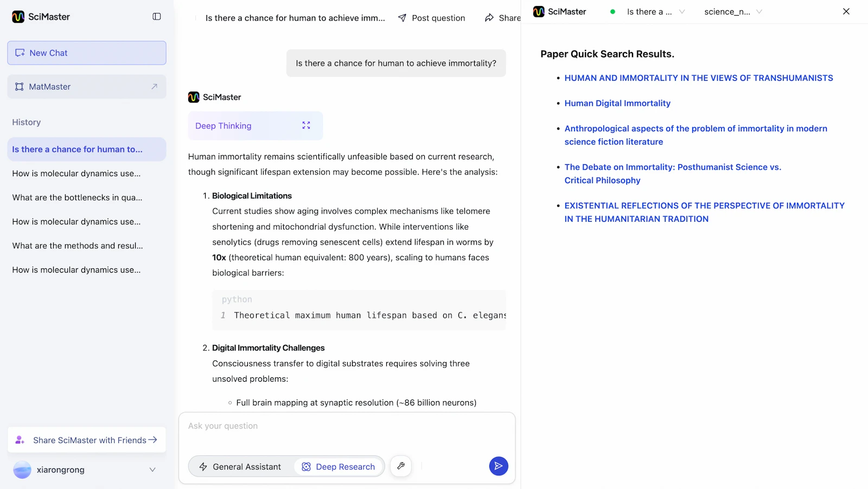Screen dimensions: 868x489
Task: Open paper 'EXISTENTIAL REFLECTIONS OF THE PERSPECTIVE OF IMMORTALITY'
Action: click(704, 212)
